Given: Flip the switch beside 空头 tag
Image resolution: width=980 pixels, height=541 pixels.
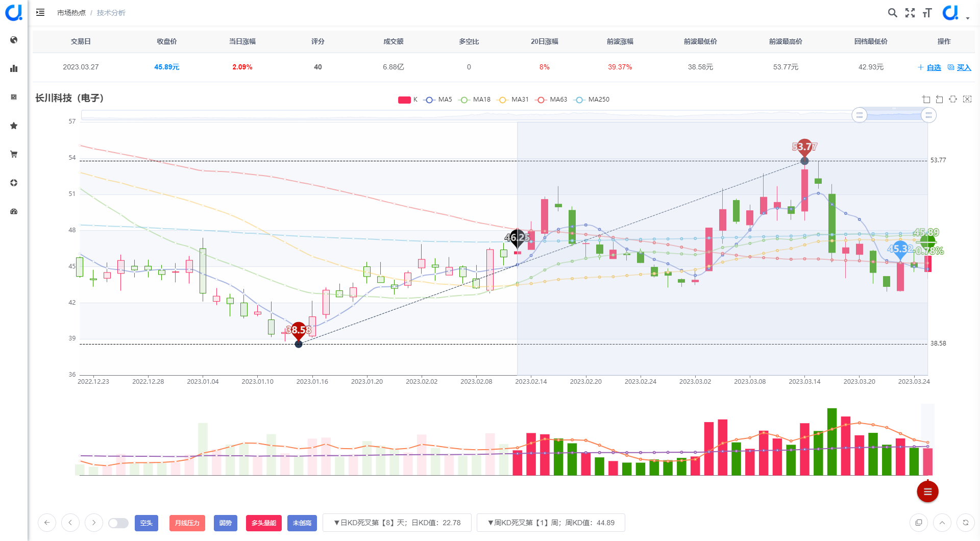Looking at the screenshot, I should click(x=118, y=523).
